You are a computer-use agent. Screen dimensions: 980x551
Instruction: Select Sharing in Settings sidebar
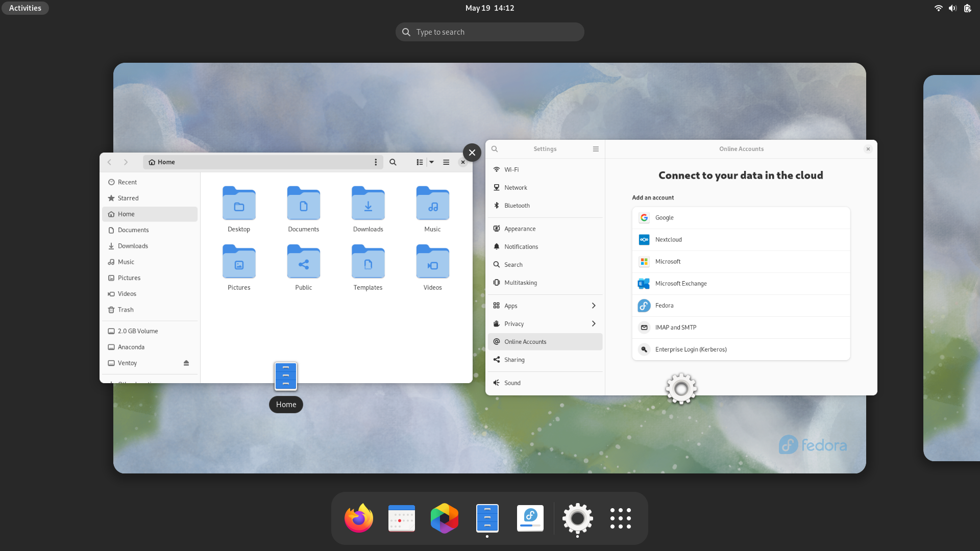click(x=545, y=359)
